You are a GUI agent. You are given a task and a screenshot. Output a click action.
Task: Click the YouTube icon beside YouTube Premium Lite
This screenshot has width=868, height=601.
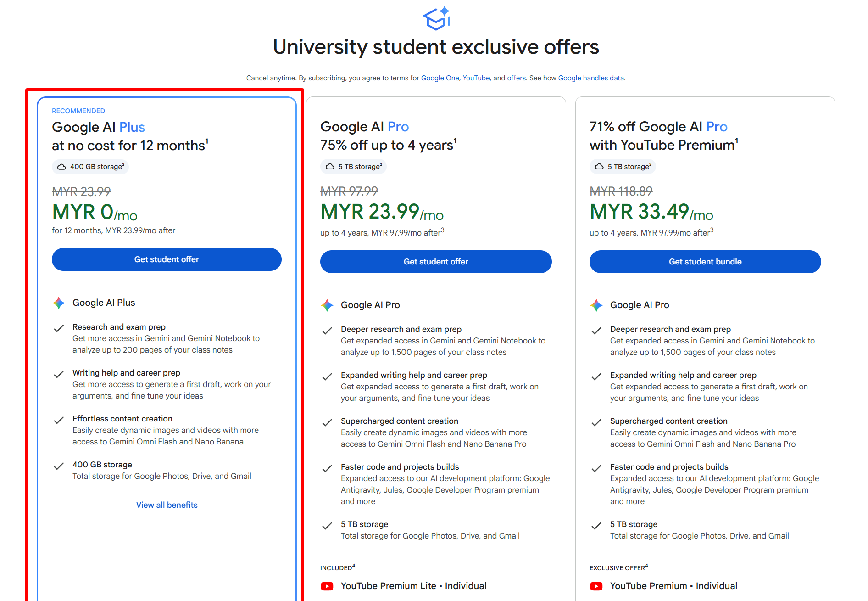(327, 586)
